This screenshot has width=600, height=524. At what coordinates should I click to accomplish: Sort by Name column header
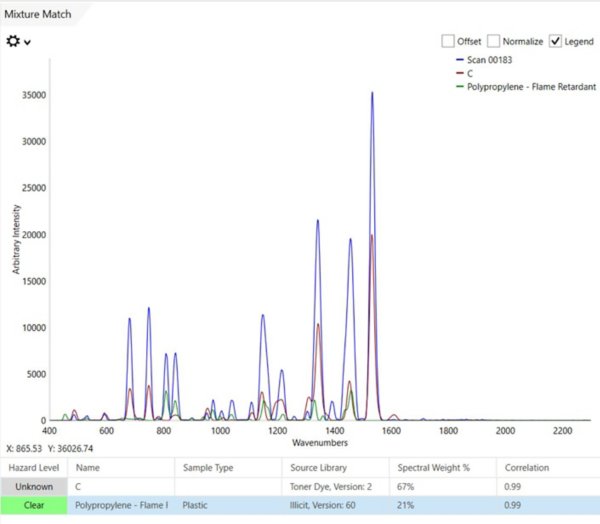(x=121, y=468)
